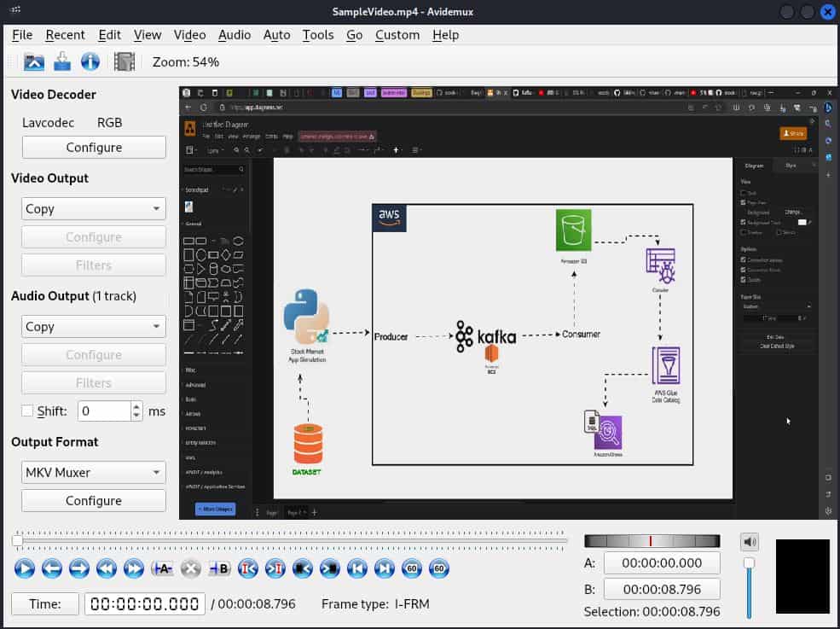Screen dimensions: 840x629
Task: Click the Time: button
Action: pyautogui.click(x=45, y=603)
